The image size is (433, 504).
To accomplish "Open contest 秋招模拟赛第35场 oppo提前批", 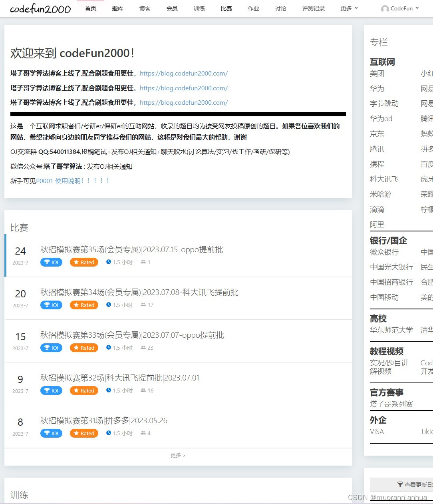I will click(131, 250).
